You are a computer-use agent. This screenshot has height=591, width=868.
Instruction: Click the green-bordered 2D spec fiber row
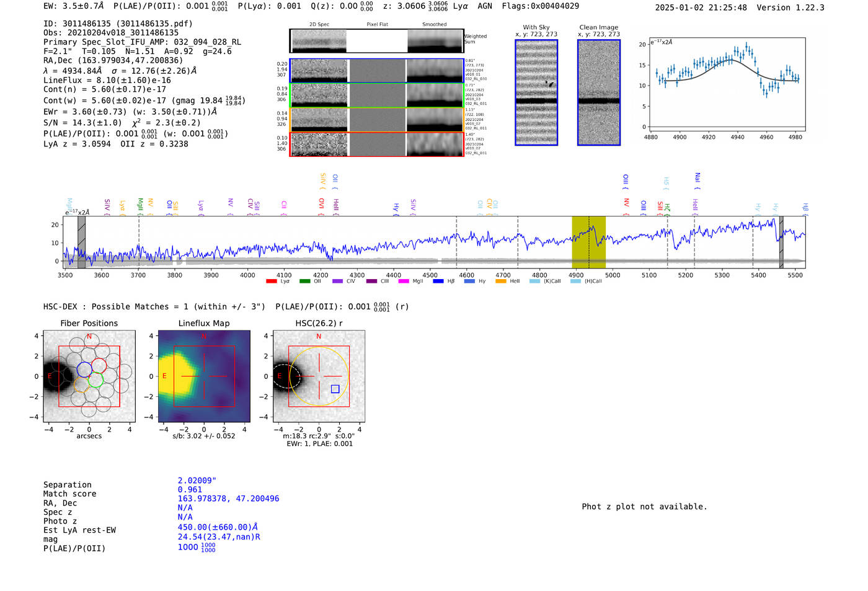[377, 95]
